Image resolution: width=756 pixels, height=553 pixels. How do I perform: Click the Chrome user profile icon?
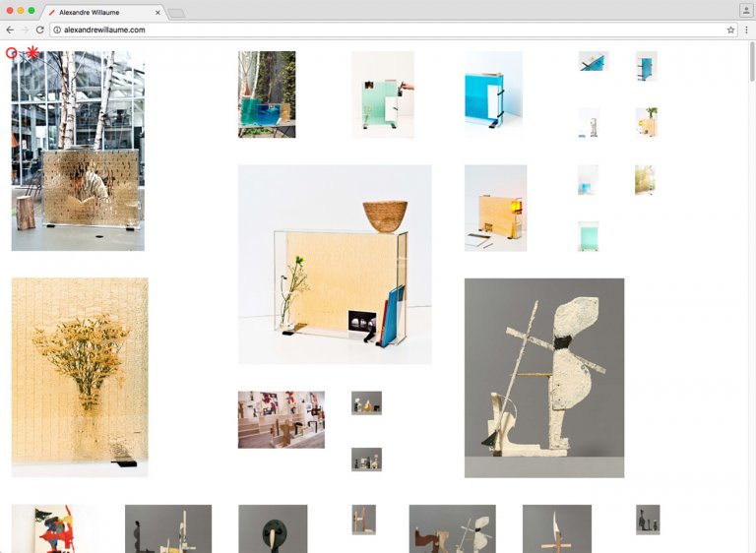click(745, 10)
